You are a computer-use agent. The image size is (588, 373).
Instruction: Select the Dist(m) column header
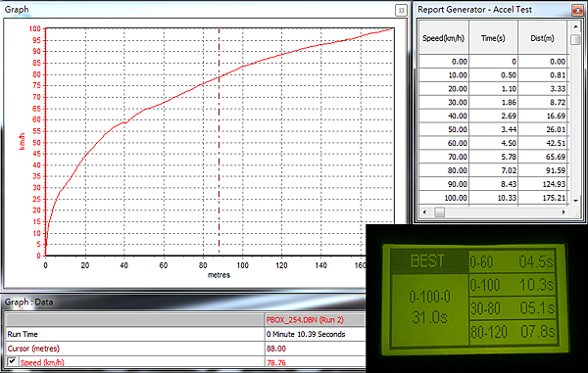542,37
